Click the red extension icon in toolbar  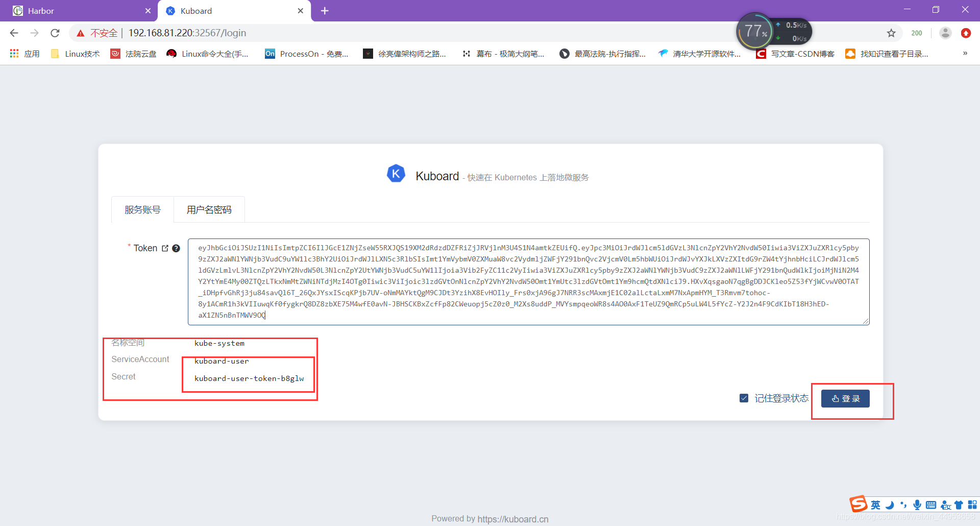966,33
